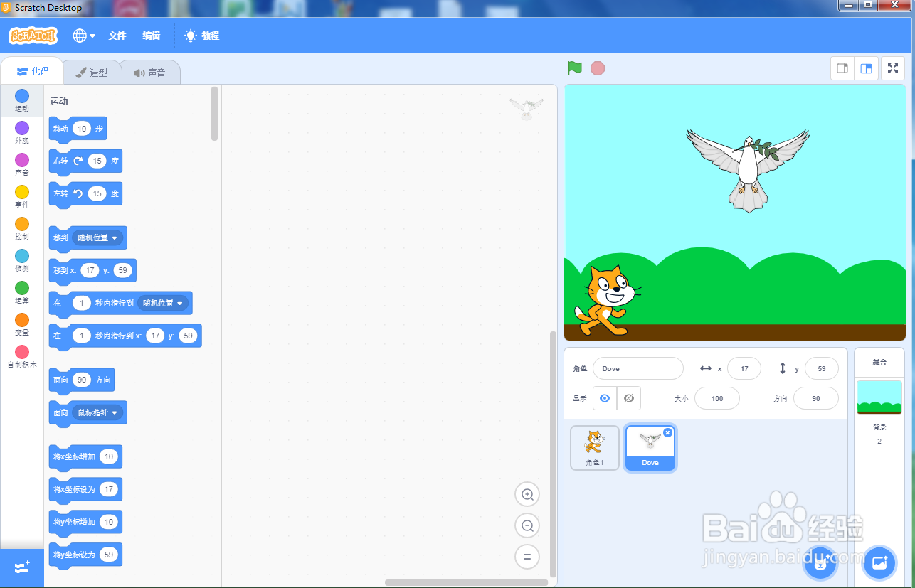915x588 pixels.
Task: Click the 舞台 stage panel label
Action: click(879, 363)
